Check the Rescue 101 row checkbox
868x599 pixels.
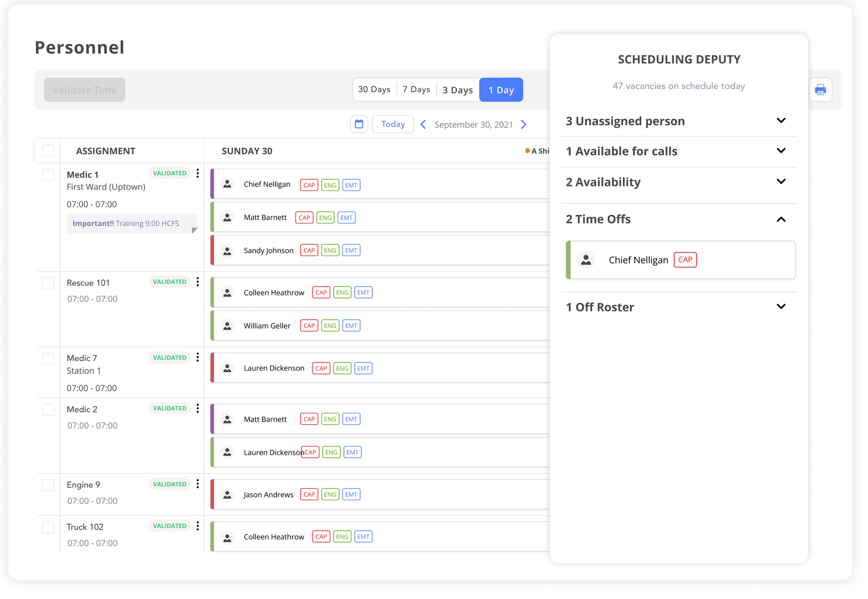(47, 283)
